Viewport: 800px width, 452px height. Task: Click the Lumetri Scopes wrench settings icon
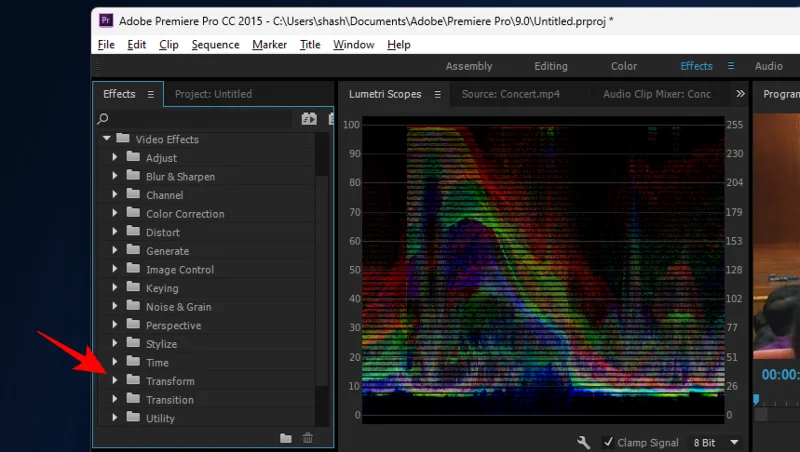(584, 442)
